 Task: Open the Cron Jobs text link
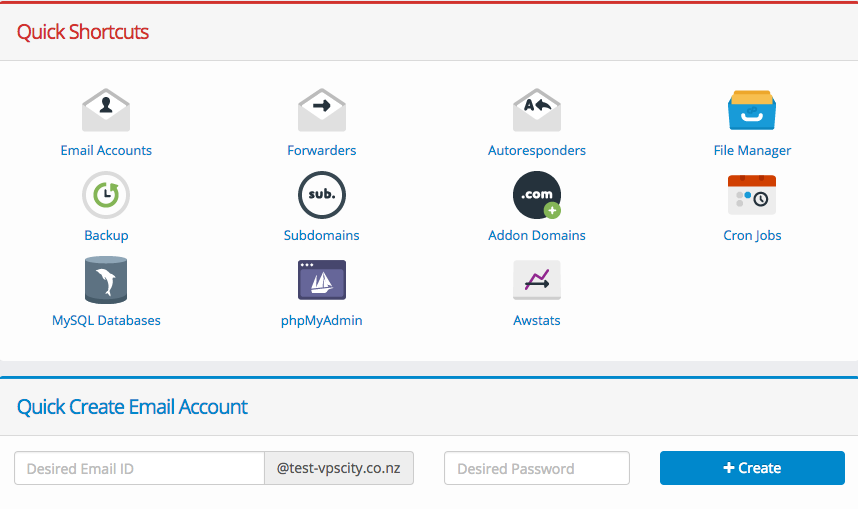click(x=752, y=235)
